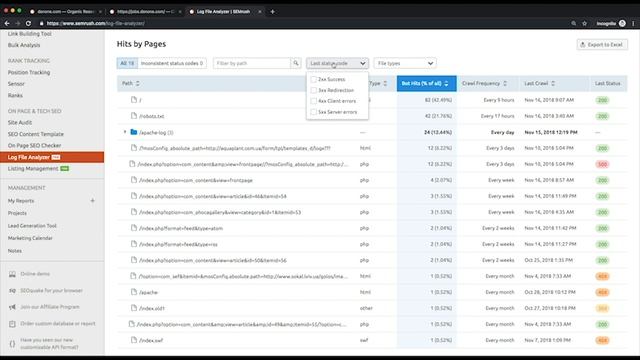
Task: Check the 5xx Server errors filter
Action: coord(313,112)
